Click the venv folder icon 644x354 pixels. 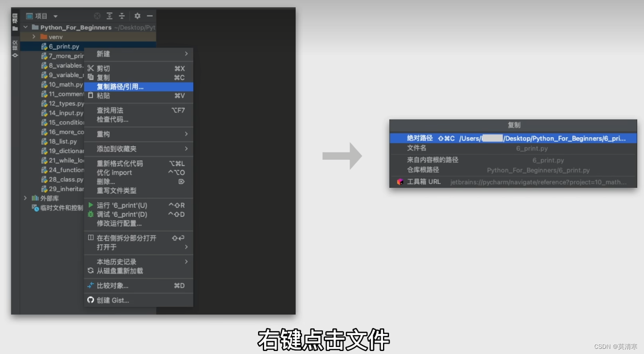(x=44, y=37)
